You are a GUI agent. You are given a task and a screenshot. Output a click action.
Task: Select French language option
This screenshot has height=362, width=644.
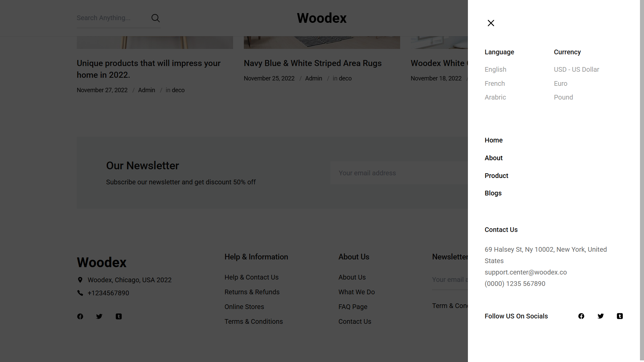click(x=494, y=83)
